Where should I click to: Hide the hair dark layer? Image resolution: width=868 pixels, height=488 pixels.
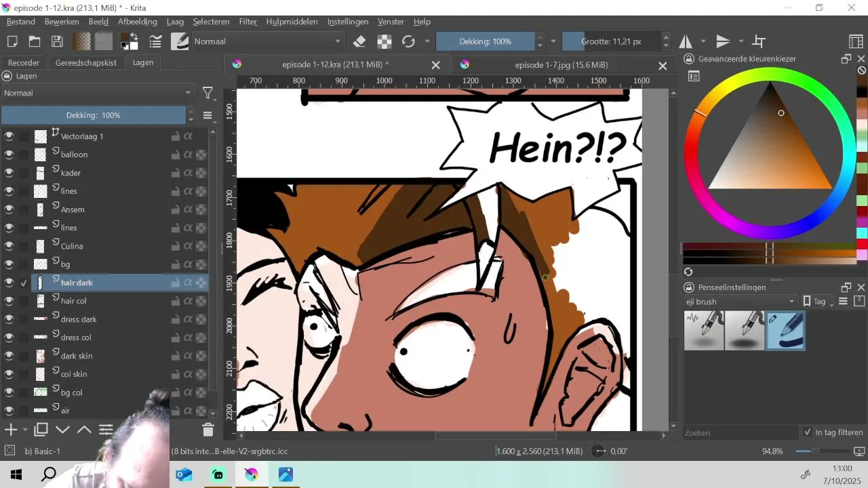[x=9, y=283]
